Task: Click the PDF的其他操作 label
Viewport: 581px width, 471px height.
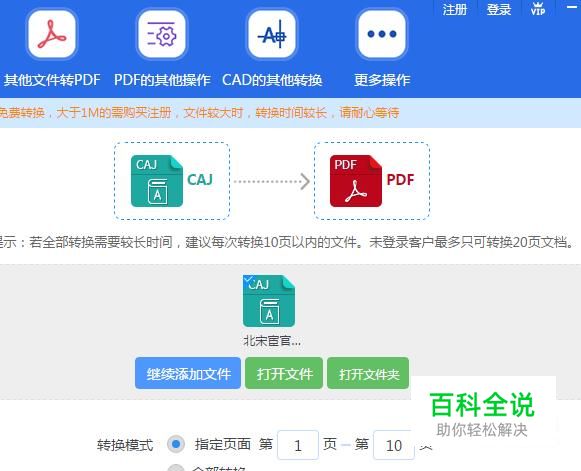Action: [x=162, y=80]
